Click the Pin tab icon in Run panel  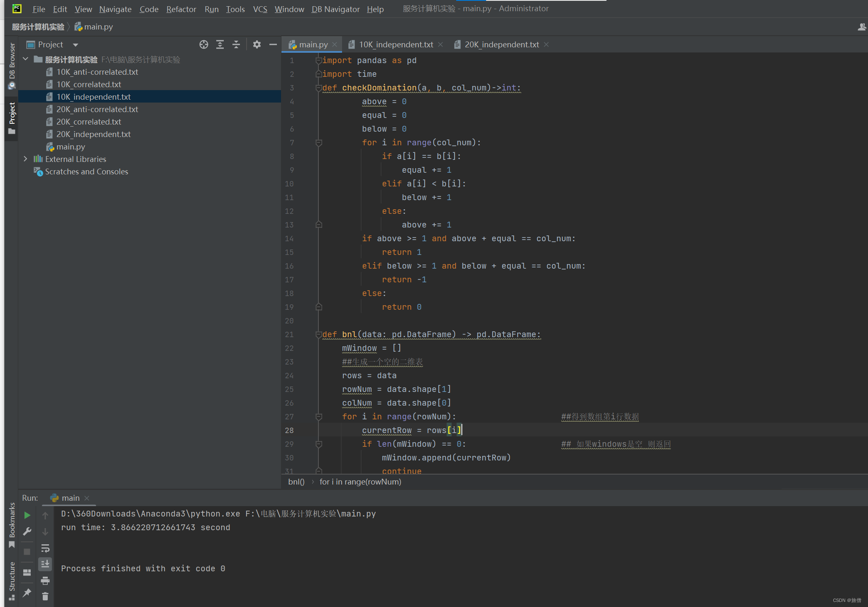tap(27, 592)
